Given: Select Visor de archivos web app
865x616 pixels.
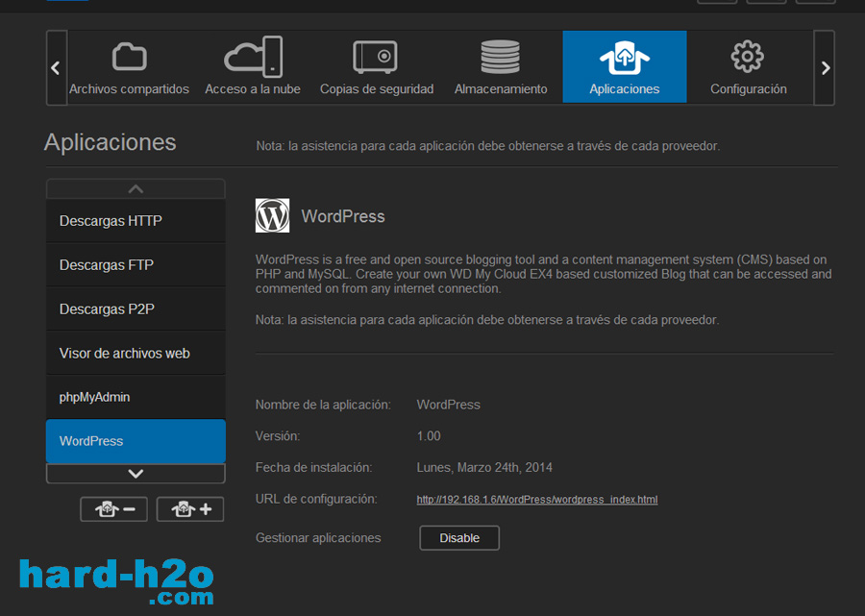Looking at the screenshot, I should click(136, 353).
